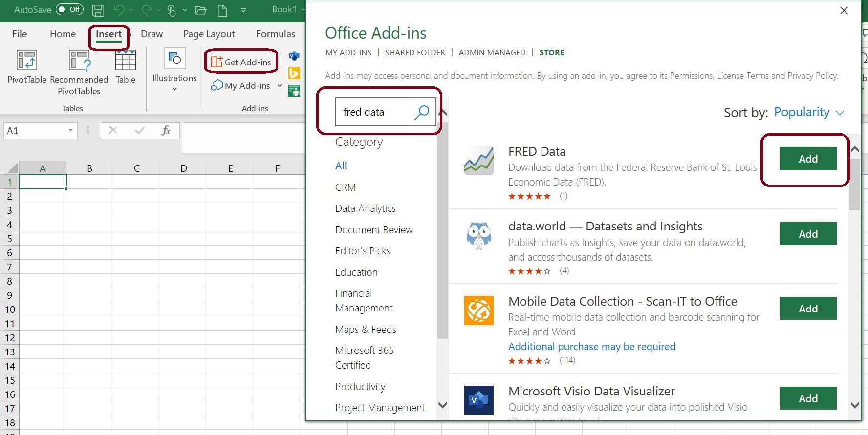Select the Microsoft 365 Certified category
Image resolution: width=868 pixels, height=435 pixels.
[x=365, y=358]
